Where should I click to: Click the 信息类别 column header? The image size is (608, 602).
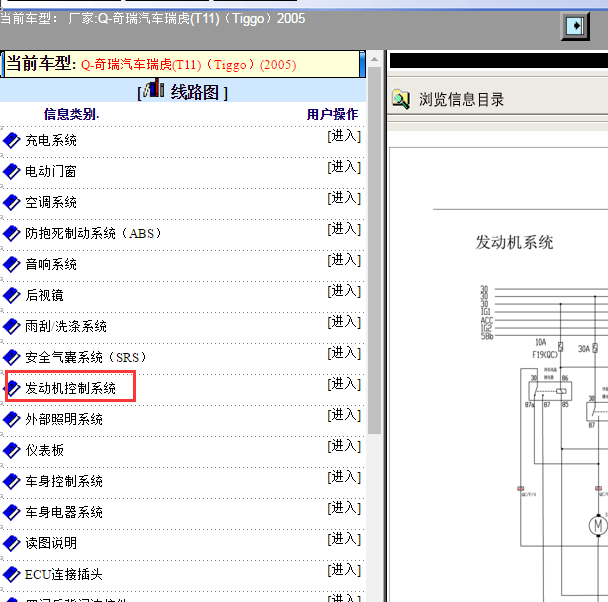(71, 114)
